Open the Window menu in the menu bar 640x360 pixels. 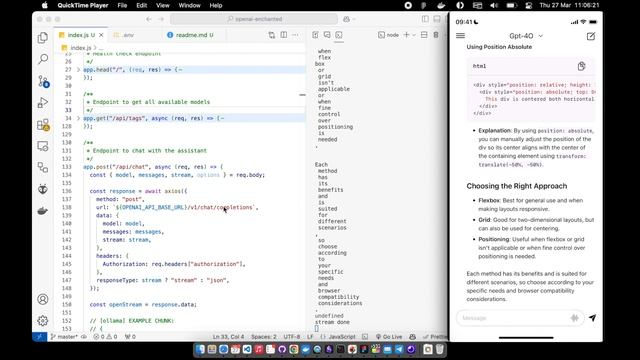click(x=189, y=5)
